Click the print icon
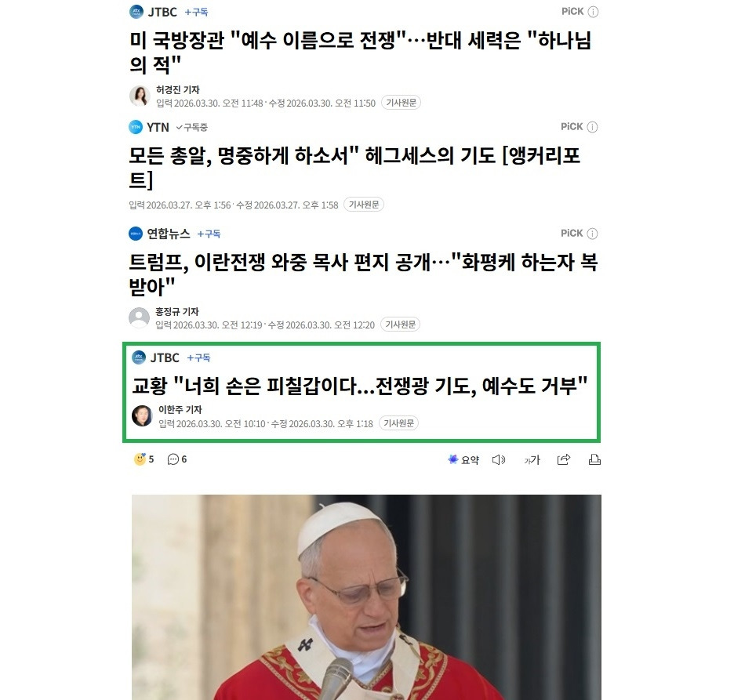This screenshot has height=700, width=734. point(594,459)
